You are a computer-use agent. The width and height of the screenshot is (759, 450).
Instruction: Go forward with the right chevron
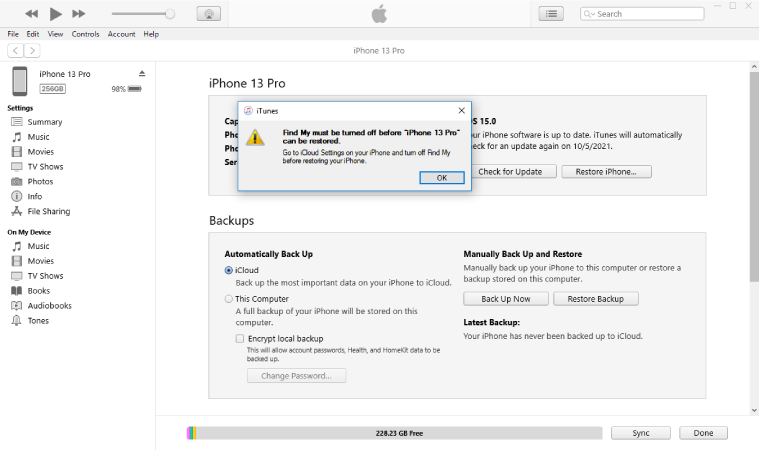[x=32, y=50]
